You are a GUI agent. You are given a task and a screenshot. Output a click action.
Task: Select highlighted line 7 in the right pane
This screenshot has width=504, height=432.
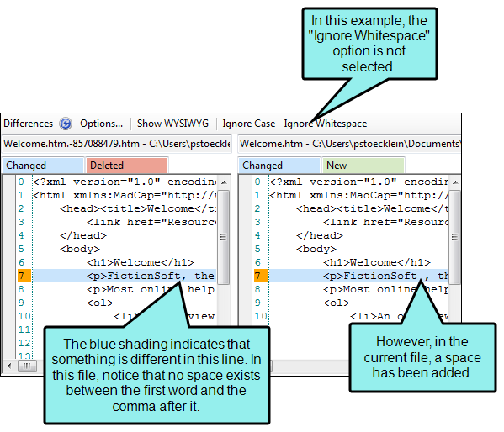point(358,276)
